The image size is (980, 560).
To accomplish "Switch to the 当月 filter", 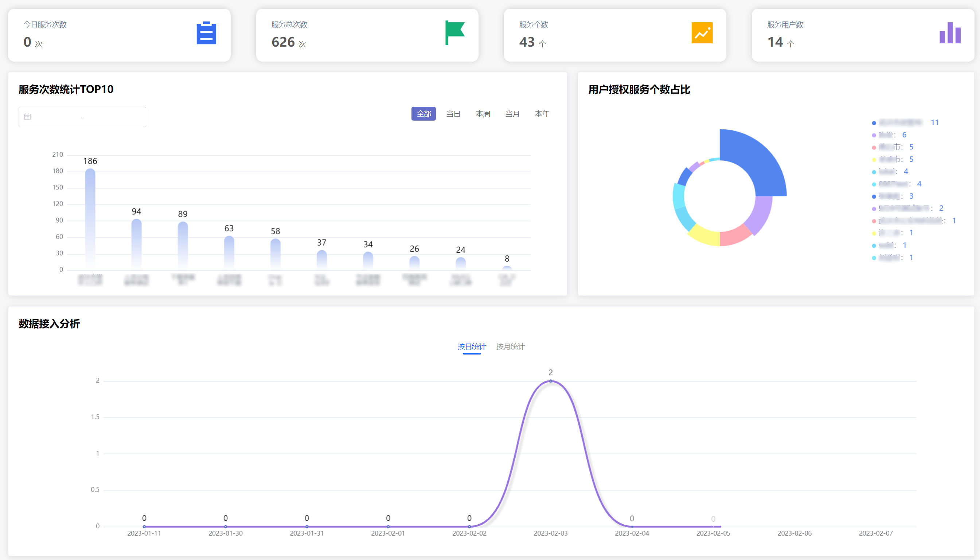I will click(512, 114).
